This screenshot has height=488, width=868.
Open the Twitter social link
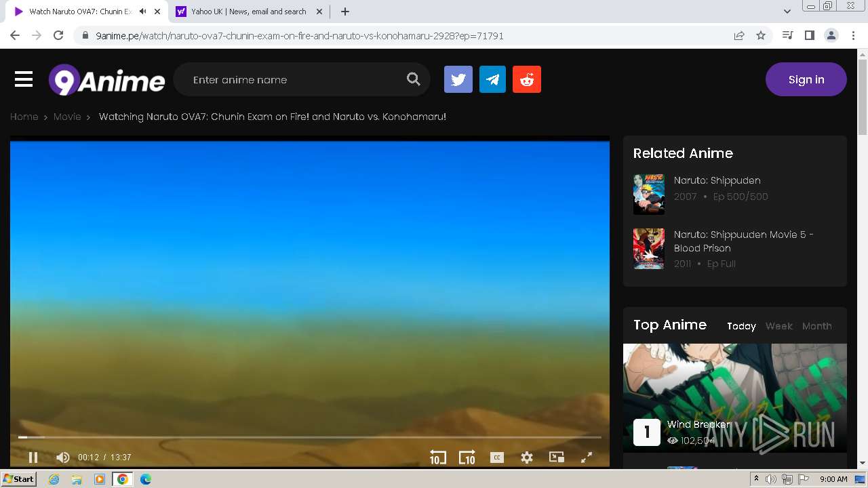click(x=458, y=79)
